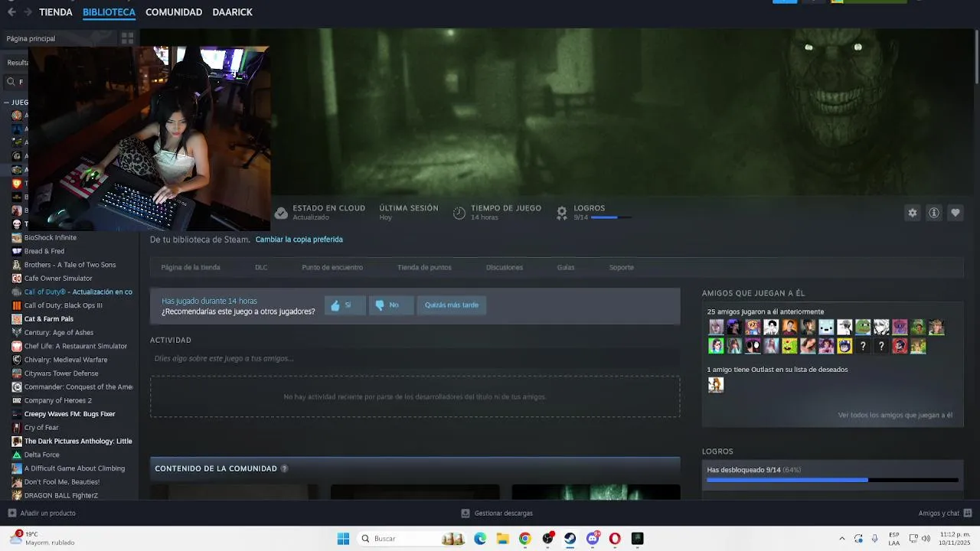Click the Cry of Fear icon
Screen dimensions: 980x551
17,428
